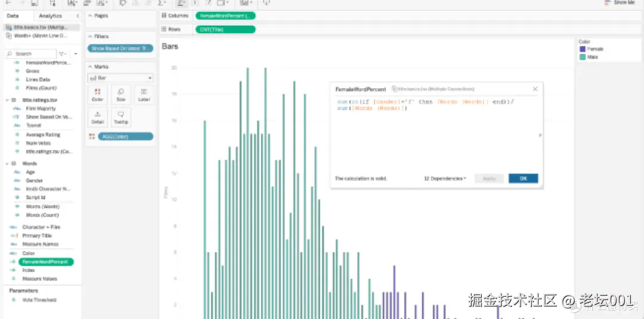The image size is (644, 319).
Task: Expand function list arrow on calculation dialog
Action: click(x=540, y=135)
